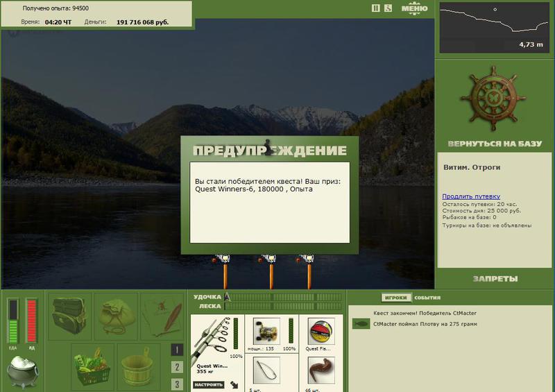
Task: Click the 'Quest Win... 355 кг' rod label
Action: point(212,368)
